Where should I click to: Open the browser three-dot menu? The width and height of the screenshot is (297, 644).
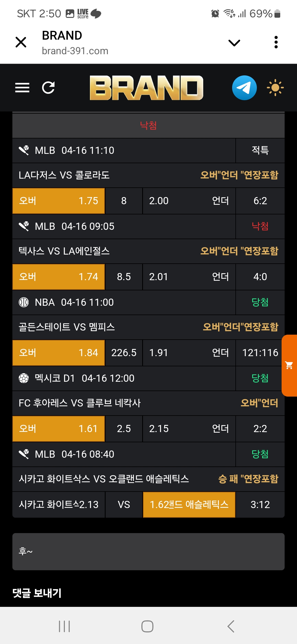click(276, 42)
